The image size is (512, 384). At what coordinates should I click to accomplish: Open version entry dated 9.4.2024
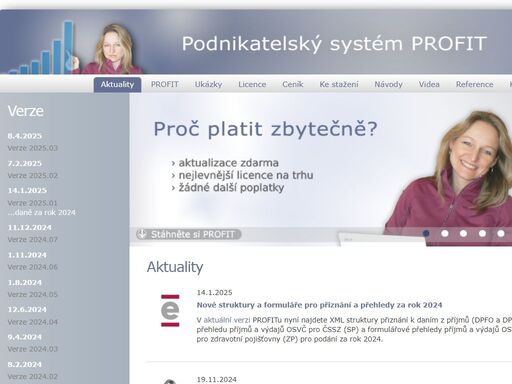point(25,337)
